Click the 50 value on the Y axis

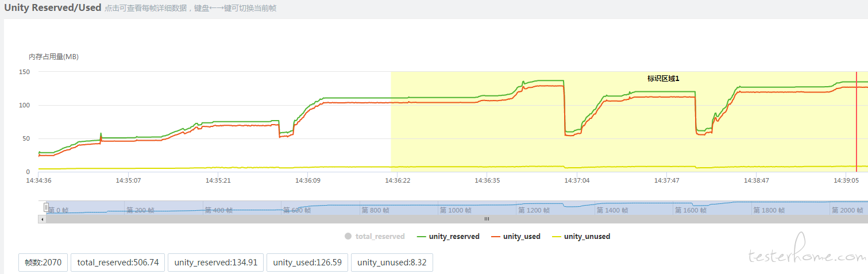26,138
